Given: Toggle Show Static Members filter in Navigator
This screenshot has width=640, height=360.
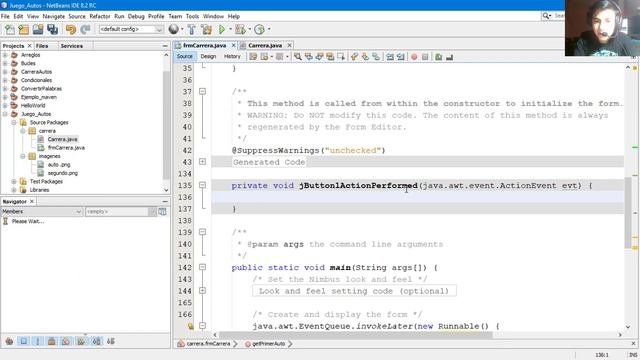Looking at the screenshot, I should [38, 341].
